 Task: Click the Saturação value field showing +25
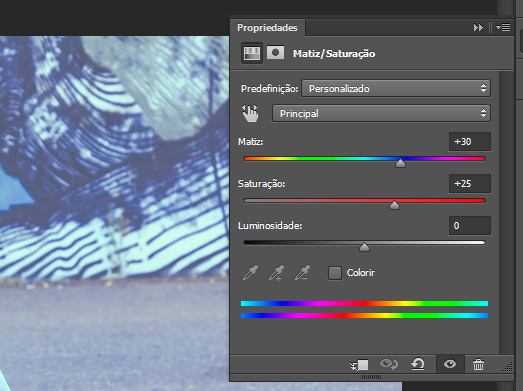470,184
